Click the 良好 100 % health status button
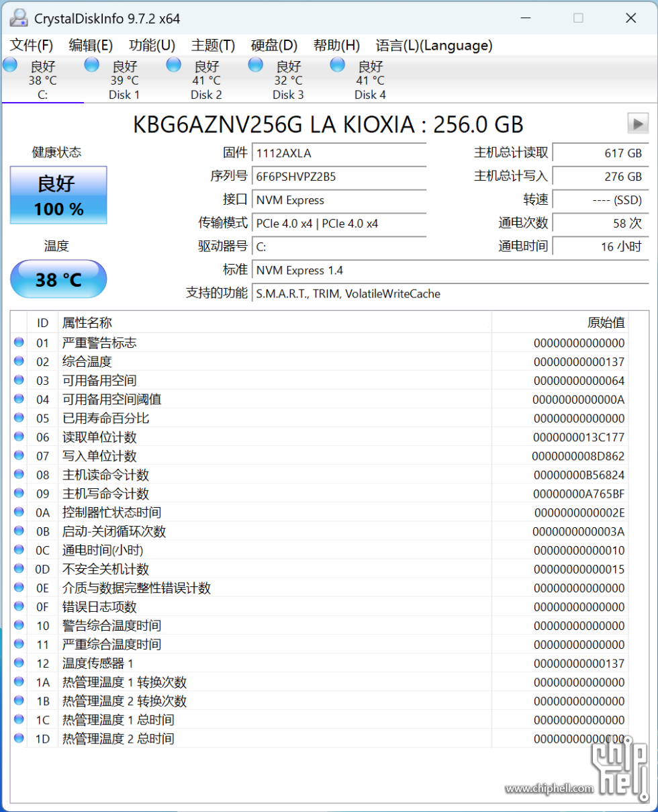658x812 pixels. (58, 195)
